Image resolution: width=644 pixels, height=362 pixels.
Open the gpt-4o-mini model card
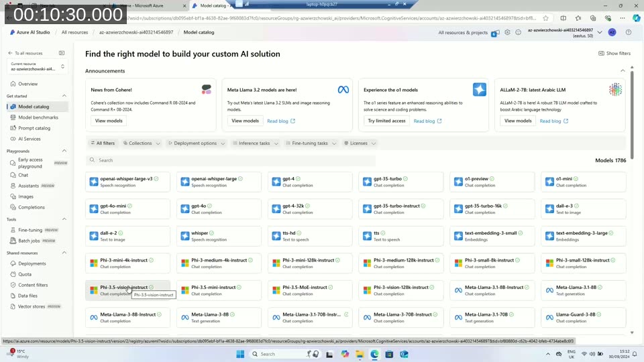pyautogui.click(x=127, y=209)
